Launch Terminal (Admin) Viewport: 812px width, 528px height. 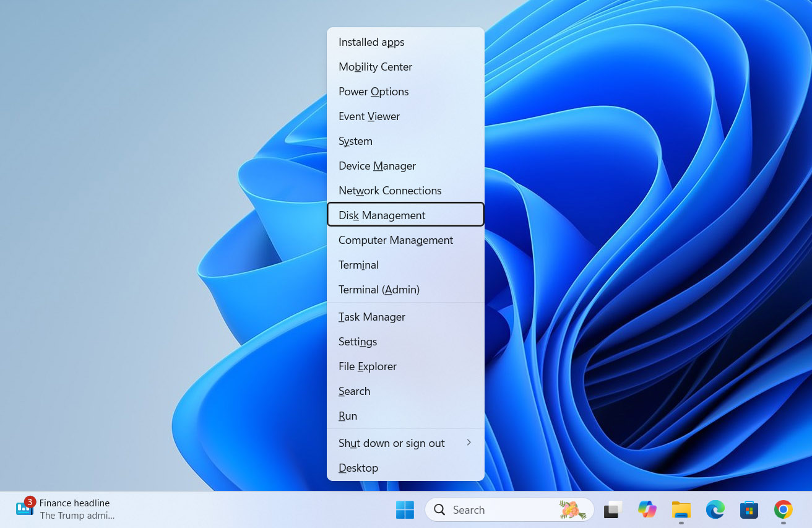405,290
